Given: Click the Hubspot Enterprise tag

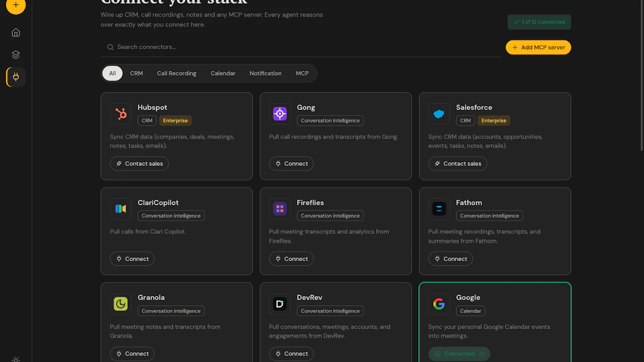Looking at the screenshot, I should pos(175,121).
